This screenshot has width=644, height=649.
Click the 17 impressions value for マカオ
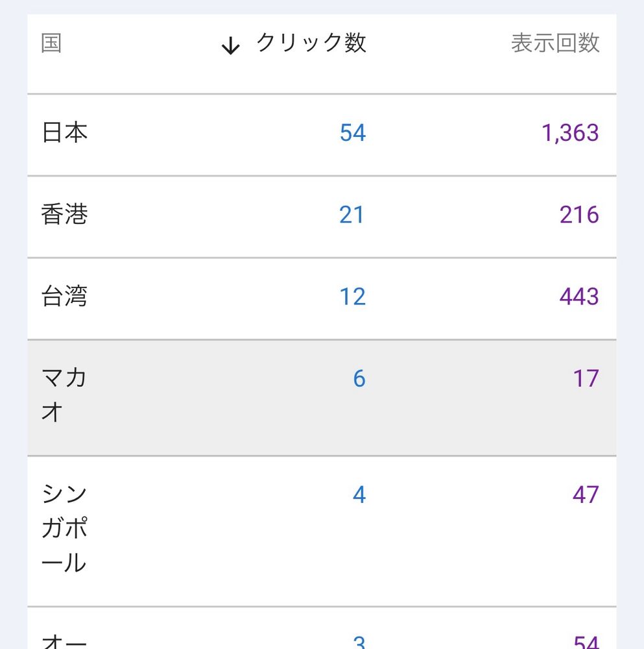point(586,378)
